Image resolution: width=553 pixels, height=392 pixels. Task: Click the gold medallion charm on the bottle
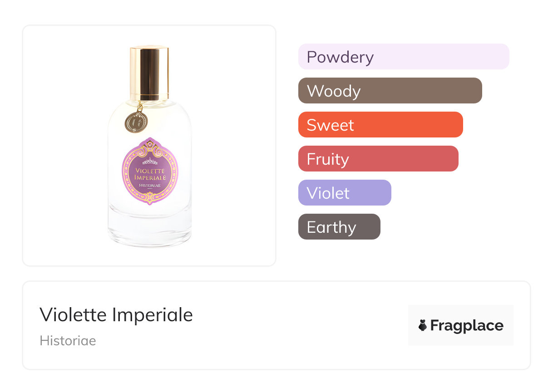[x=136, y=121]
